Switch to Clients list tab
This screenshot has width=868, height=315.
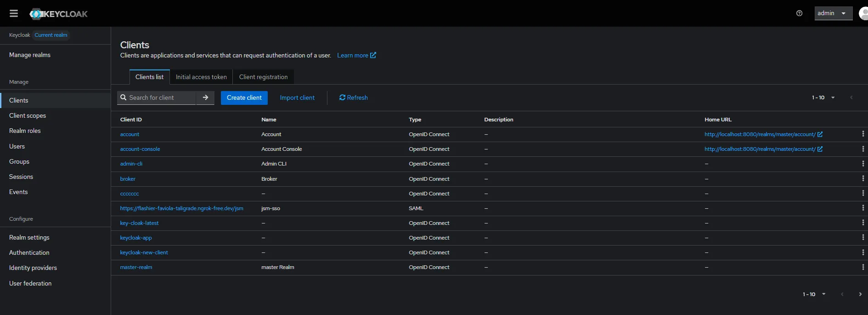click(x=149, y=77)
